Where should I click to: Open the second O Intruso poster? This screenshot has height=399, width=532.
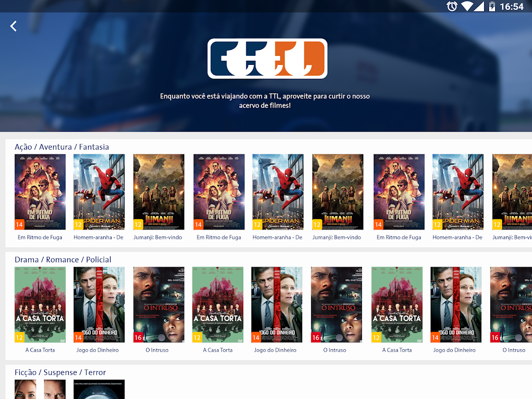[x=337, y=305]
